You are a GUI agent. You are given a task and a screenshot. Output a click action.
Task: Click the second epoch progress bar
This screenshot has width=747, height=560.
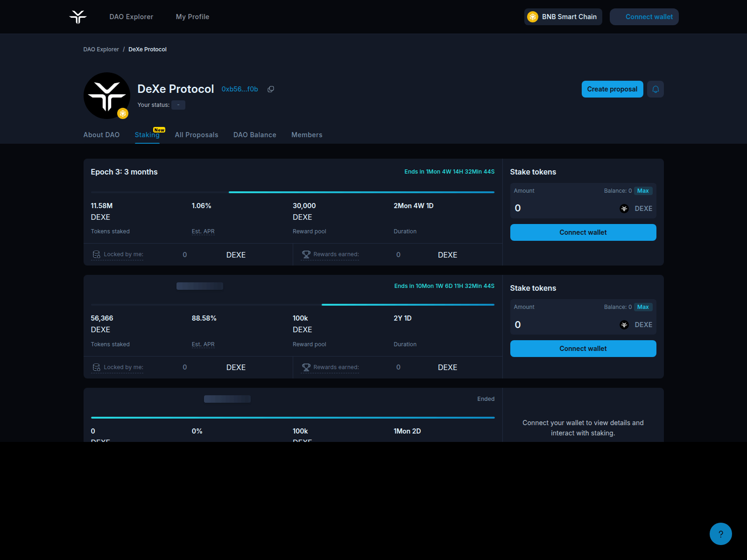click(293, 305)
